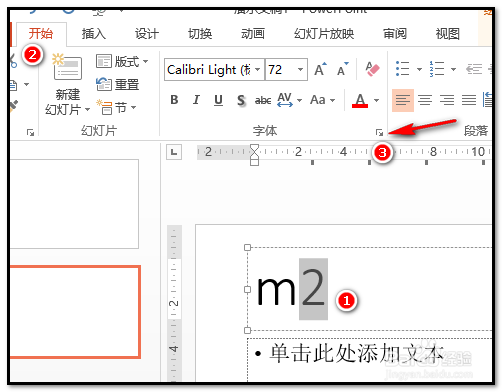The image size is (502, 392).
Task: Click the numbered list icon
Action: click(437, 69)
